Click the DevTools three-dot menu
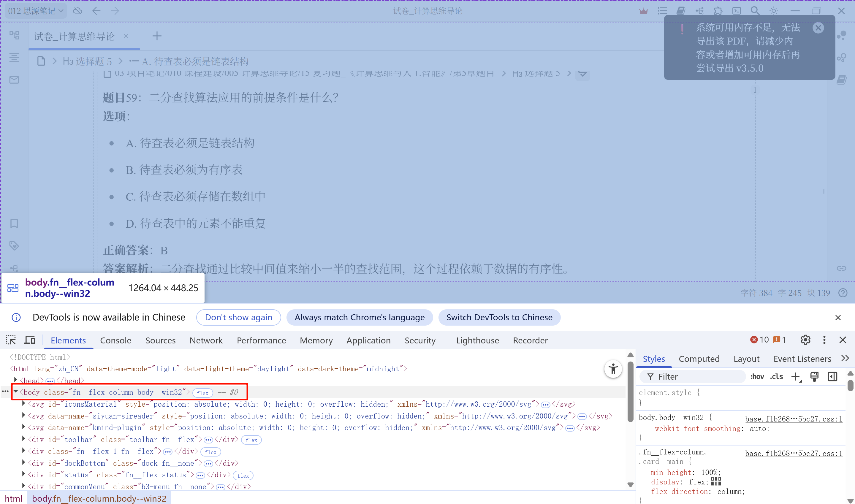This screenshot has height=504, width=855. coord(824,340)
